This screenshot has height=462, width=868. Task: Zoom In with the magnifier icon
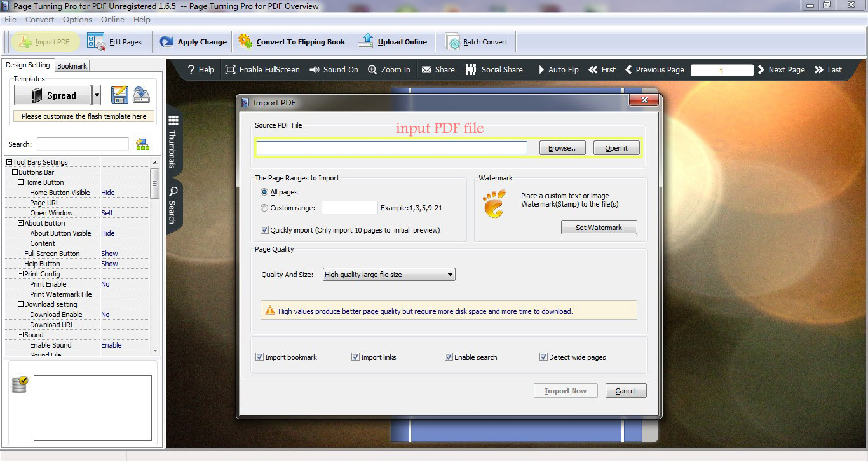(372, 70)
